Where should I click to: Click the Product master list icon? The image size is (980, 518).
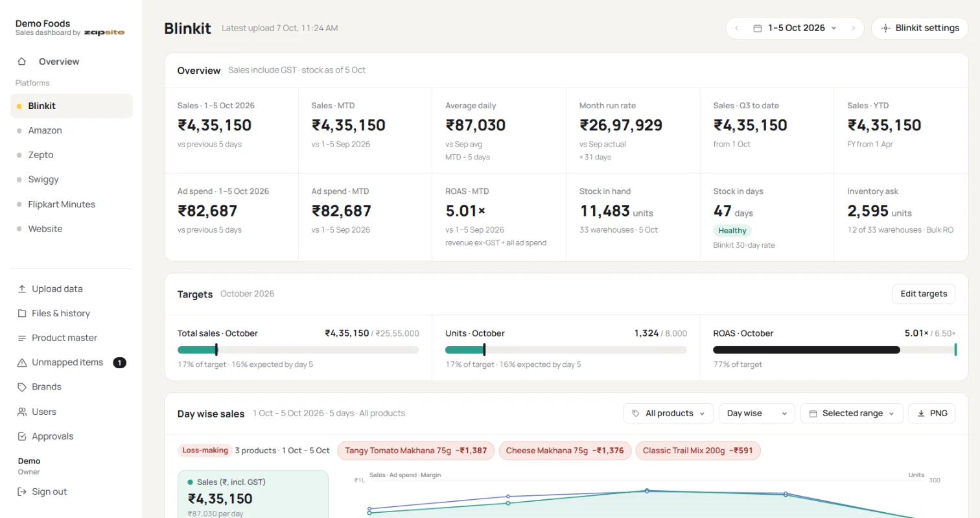tap(22, 338)
